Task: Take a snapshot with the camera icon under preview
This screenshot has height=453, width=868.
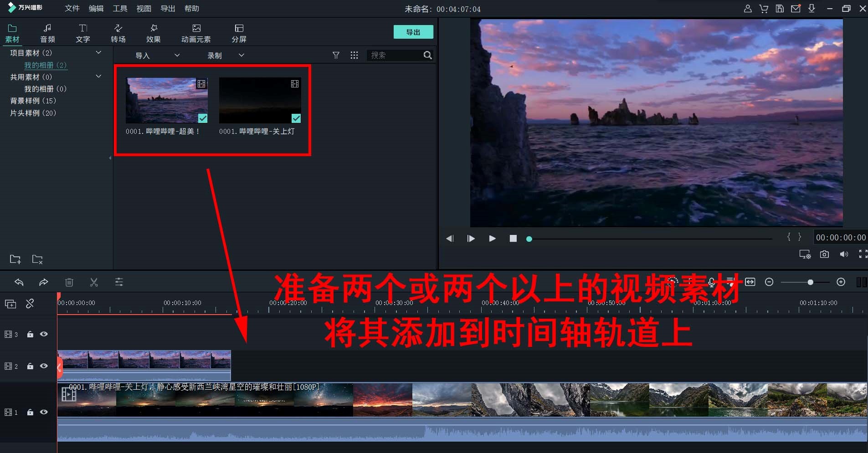Action: pos(824,254)
